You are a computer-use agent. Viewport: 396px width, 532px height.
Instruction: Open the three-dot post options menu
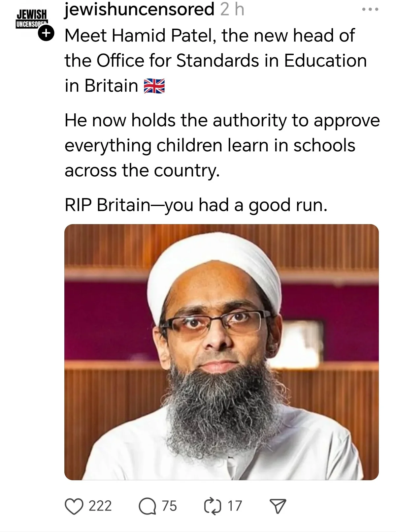click(x=370, y=10)
